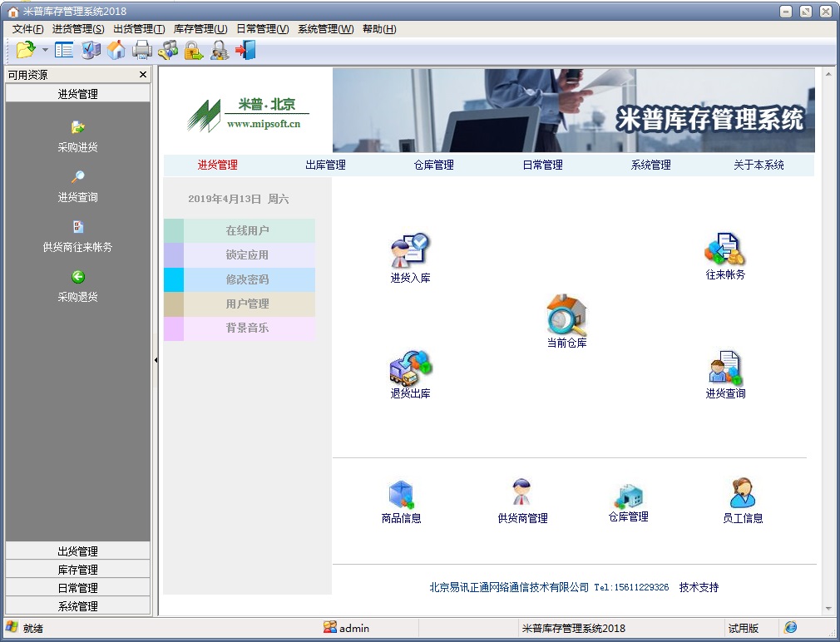The image size is (840, 642).
Task: Click the 米普库存管理系统 banner image
Action: (x=574, y=111)
